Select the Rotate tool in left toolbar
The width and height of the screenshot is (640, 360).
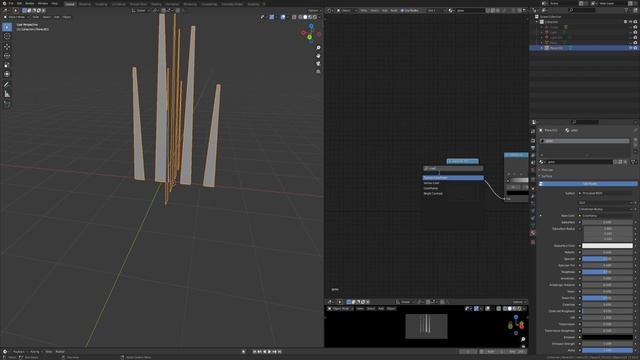(7, 56)
